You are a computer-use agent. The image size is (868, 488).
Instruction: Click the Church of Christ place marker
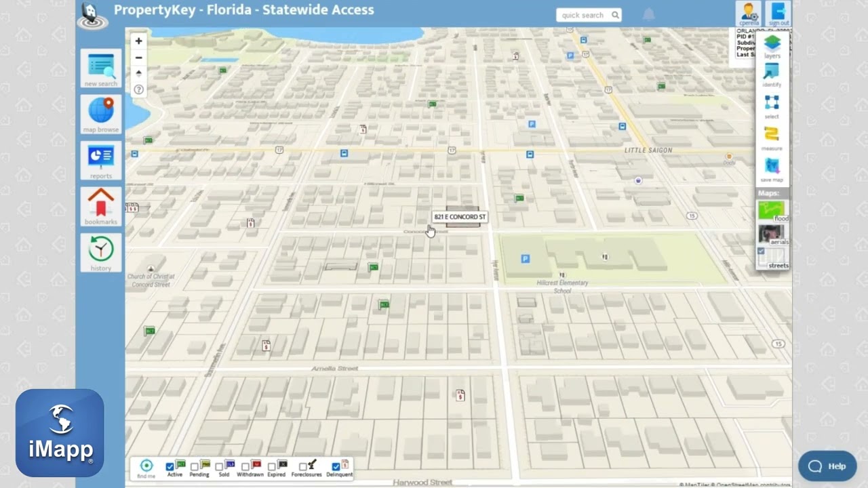(151, 268)
